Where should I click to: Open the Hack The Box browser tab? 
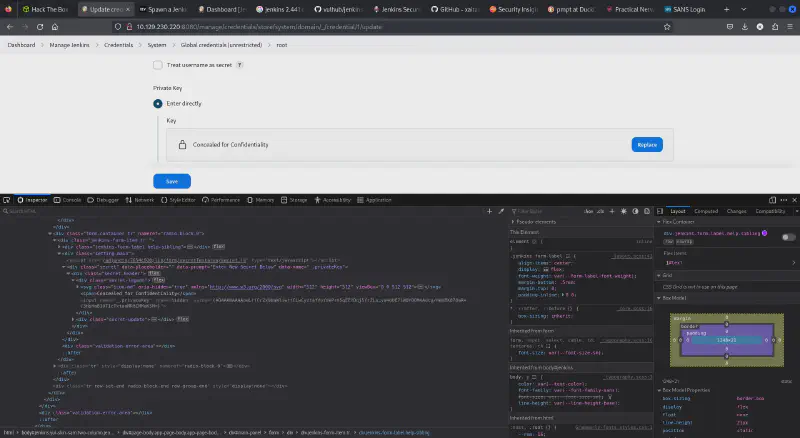pos(39,8)
